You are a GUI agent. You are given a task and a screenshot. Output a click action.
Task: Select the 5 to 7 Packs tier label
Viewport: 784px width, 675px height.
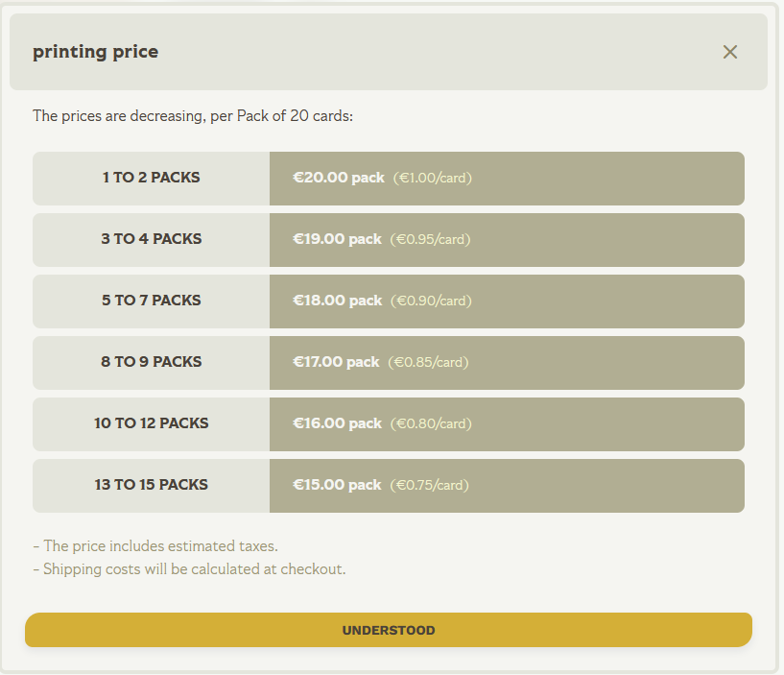(x=152, y=301)
